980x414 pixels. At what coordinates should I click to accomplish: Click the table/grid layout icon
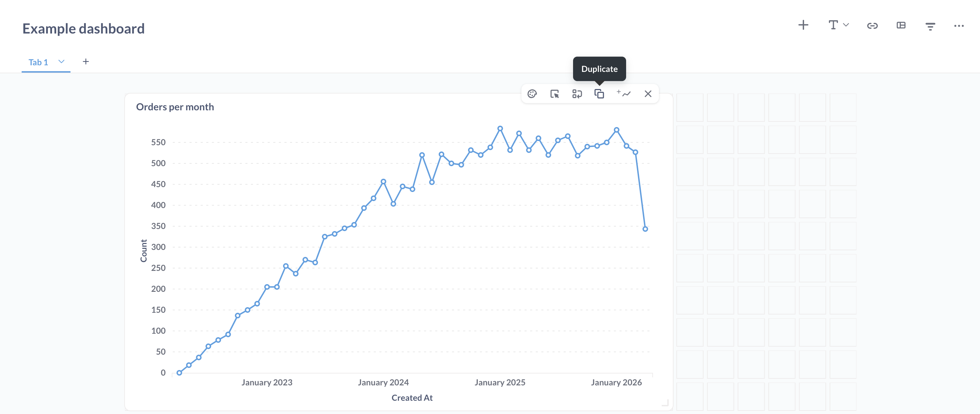click(901, 25)
